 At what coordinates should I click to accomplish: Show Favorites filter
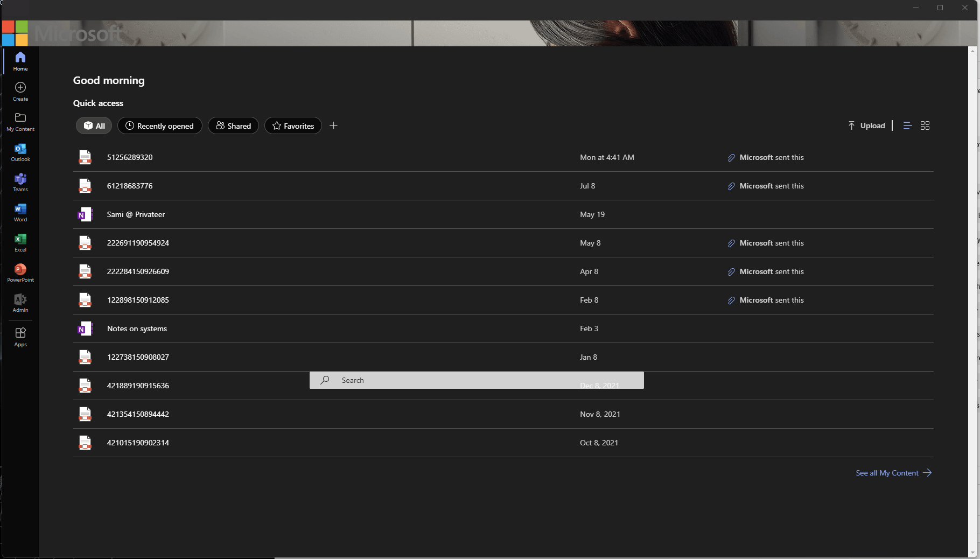click(293, 125)
